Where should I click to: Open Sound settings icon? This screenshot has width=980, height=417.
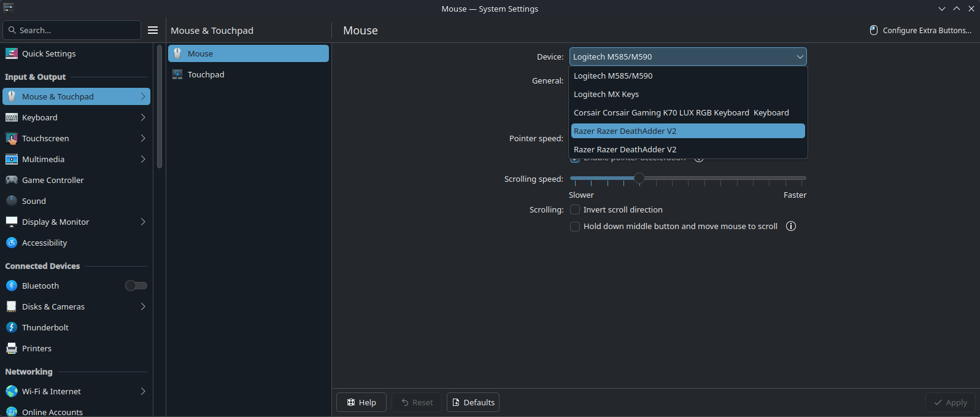[x=12, y=201]
